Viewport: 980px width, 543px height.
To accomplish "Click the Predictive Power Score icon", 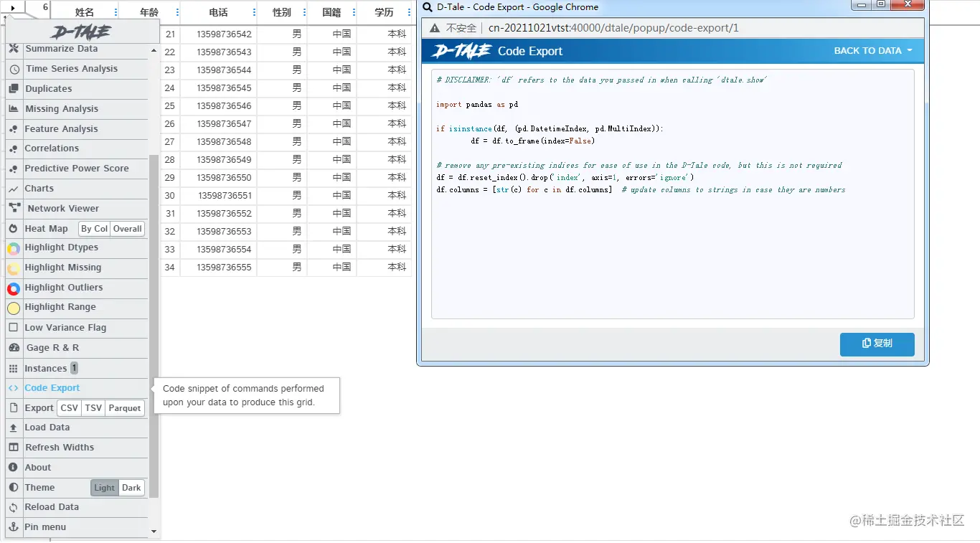I will point(13,169).
